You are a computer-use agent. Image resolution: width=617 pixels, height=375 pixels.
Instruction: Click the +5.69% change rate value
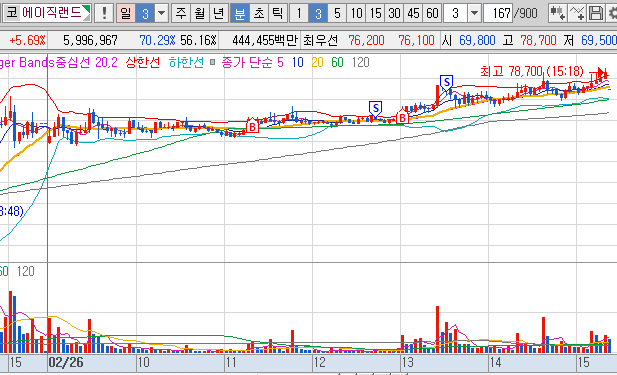click(27, 40)
